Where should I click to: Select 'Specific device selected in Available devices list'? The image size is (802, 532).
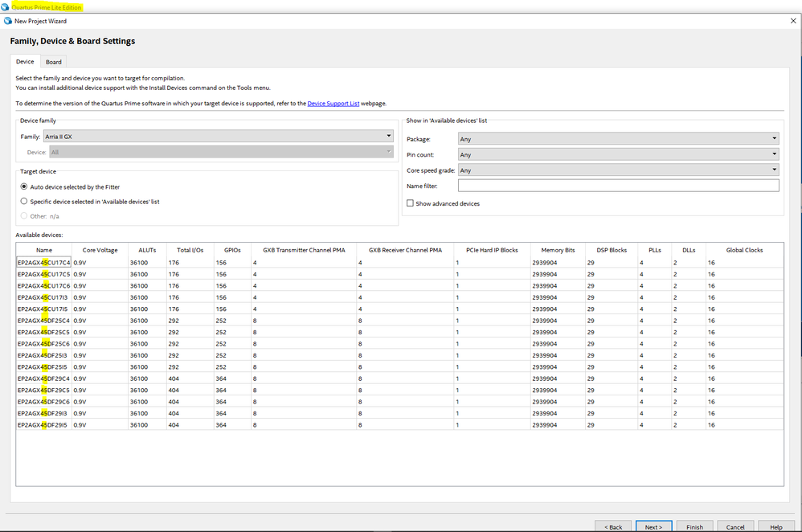[24, 201]
